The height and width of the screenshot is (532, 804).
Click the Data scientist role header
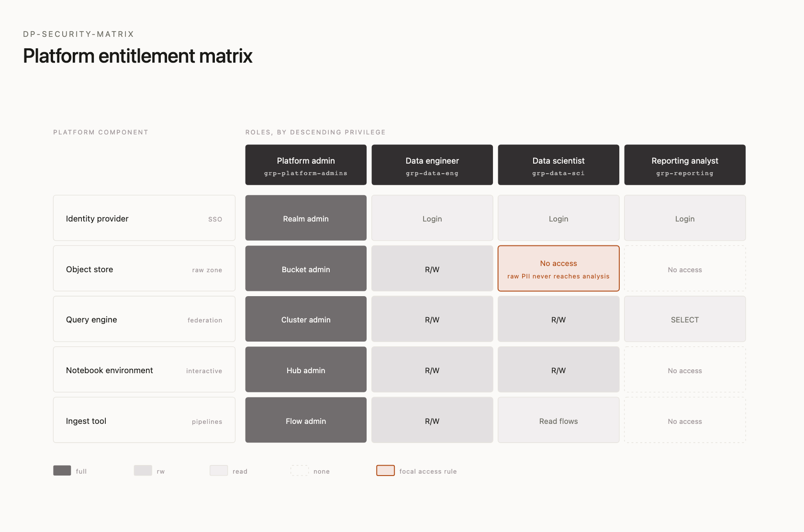click(x=558, y=165)
